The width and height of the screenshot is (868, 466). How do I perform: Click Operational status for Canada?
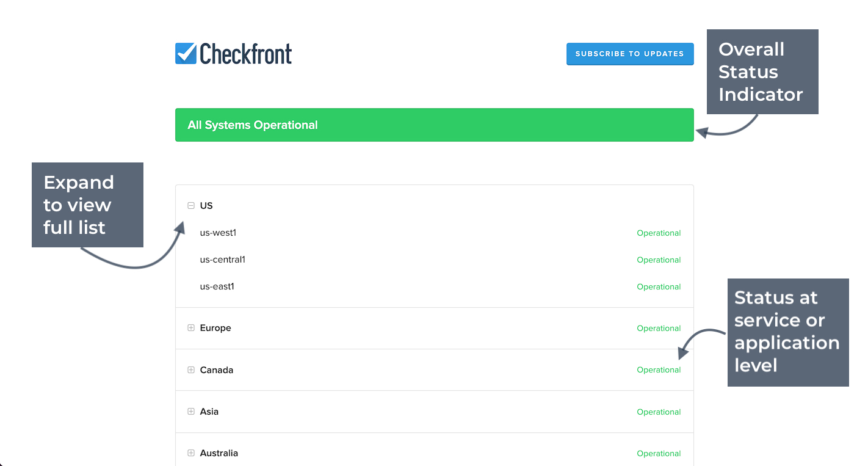pos(659,370)
